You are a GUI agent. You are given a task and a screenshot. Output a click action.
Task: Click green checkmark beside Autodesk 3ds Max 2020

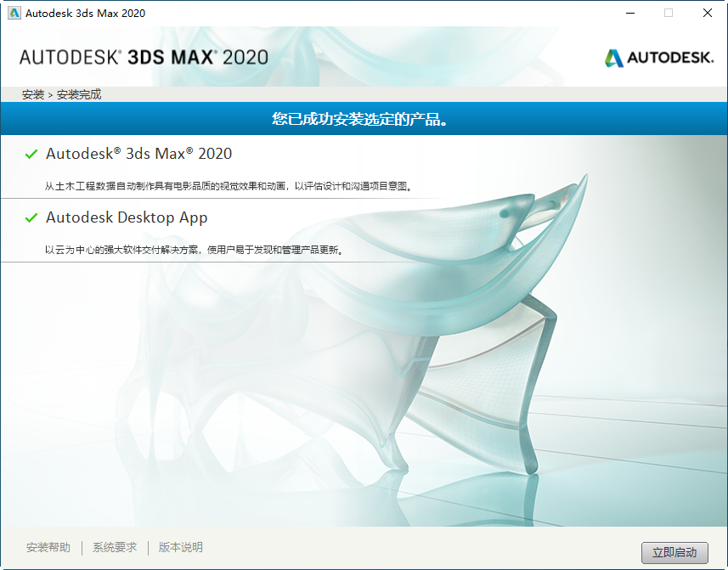pyautogui.click(x=31, y=154)
